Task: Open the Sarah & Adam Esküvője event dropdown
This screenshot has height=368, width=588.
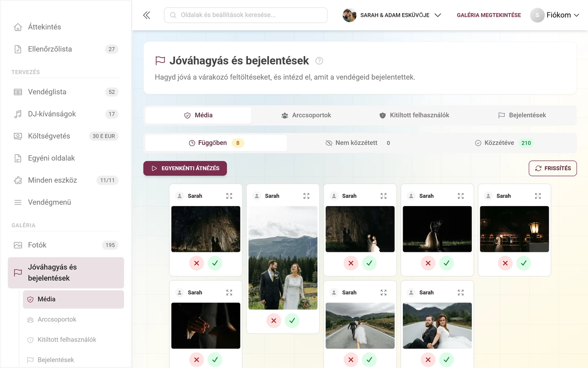Action: pos(392,15)
